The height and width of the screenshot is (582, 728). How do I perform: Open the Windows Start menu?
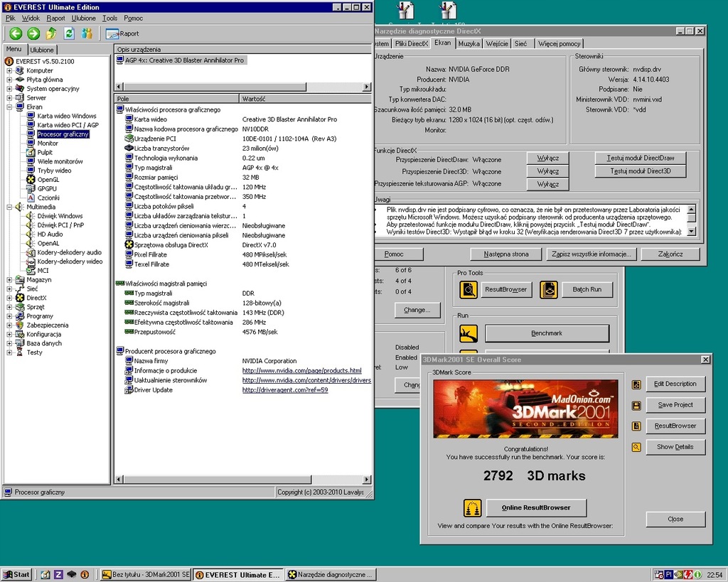point(16,574)
